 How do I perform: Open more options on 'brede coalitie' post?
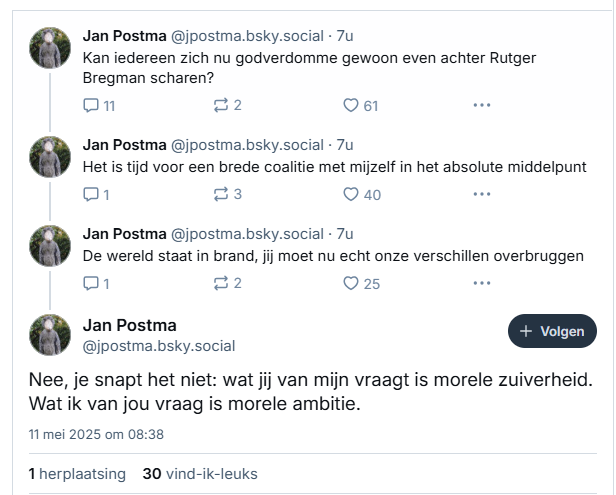[x=482, y=194]
